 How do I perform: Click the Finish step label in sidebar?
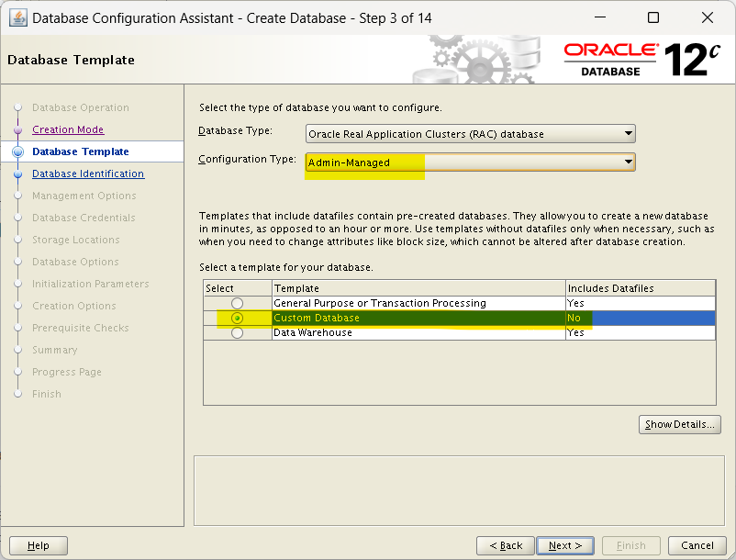(x=47, y=395)
